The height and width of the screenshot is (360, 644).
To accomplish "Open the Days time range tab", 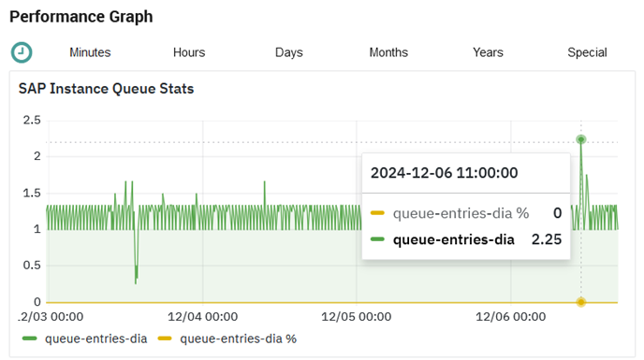I will 288,52.
